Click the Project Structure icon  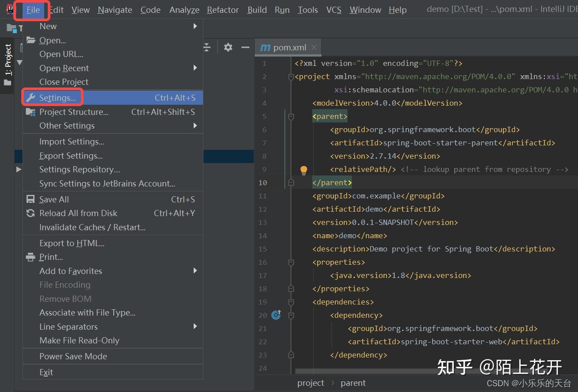click(x=31, y=112)
